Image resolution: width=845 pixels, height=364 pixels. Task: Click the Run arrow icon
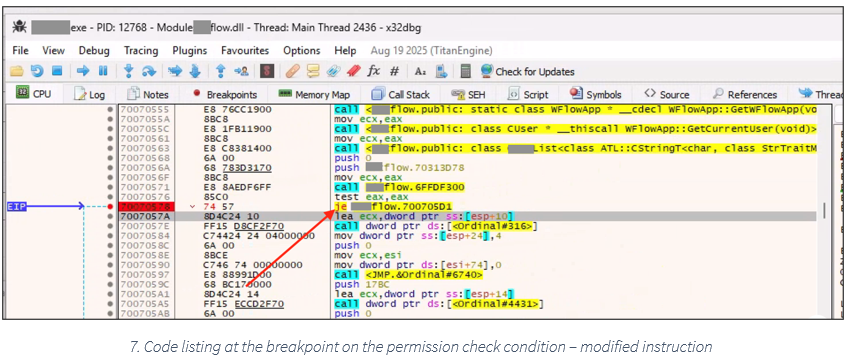pyautogui.click(x=82, y=71)
